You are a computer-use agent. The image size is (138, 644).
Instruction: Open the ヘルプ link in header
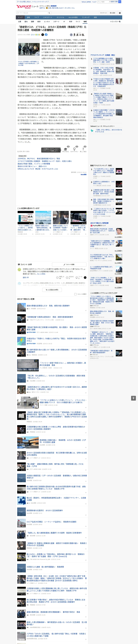94,2
